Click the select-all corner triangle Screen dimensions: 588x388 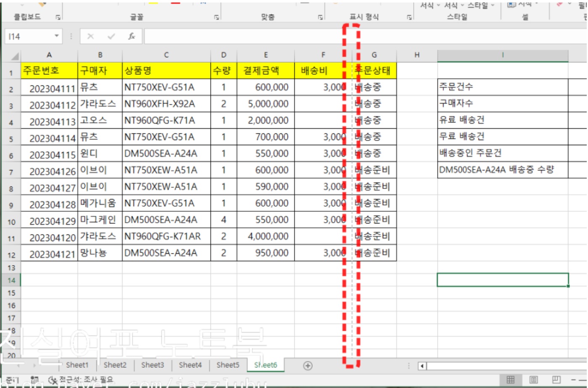tap(14, 56)
